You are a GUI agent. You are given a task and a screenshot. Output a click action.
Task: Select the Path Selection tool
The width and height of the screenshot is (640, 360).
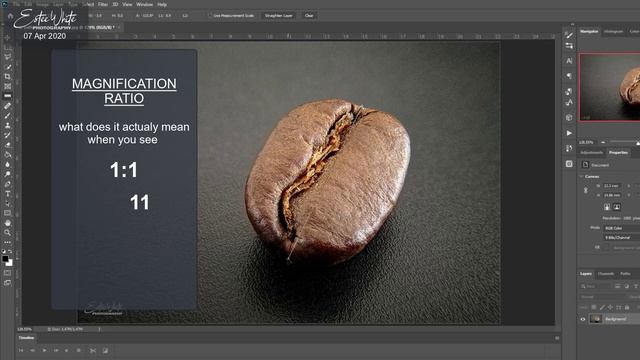(x=7, y=204)
